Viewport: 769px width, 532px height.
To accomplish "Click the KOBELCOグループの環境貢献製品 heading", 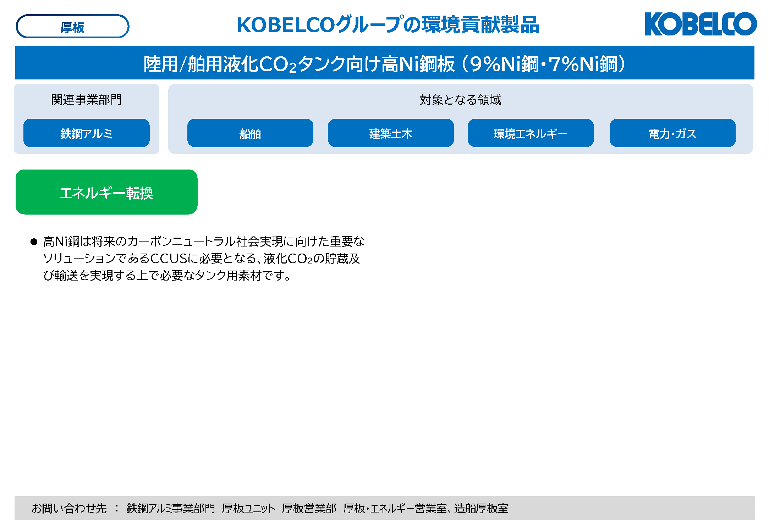I will (x=388, y=24).
